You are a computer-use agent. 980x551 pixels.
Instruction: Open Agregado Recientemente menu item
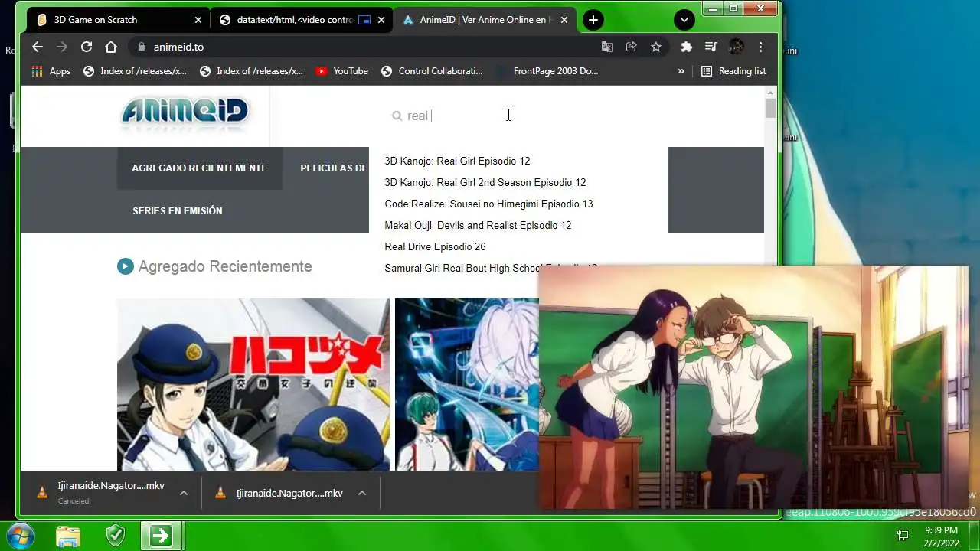click(x=199, y=168)
